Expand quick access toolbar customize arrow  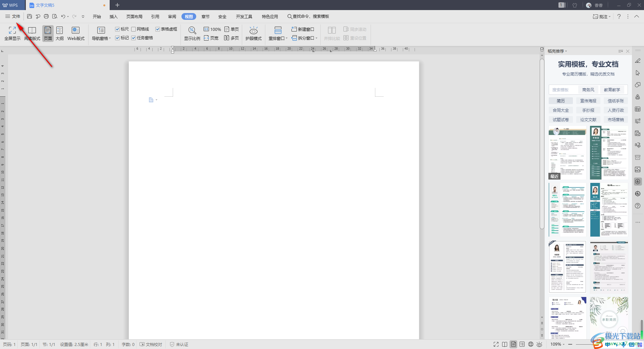coord(83,16)
